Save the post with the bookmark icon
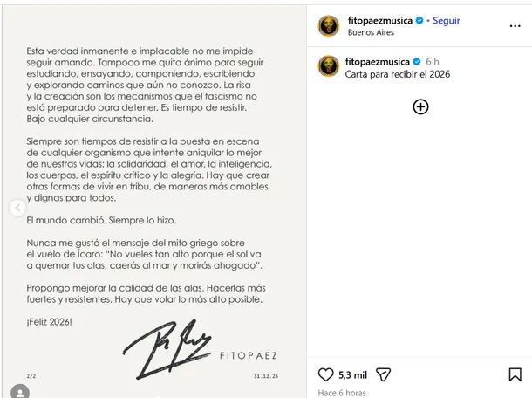The width and height of the screenshot is (532, 398). coord(515,375)
